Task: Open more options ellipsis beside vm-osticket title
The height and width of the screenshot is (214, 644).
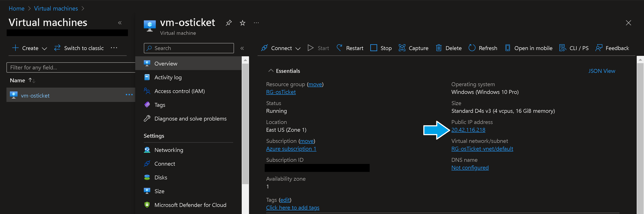Action: [256, 23]
